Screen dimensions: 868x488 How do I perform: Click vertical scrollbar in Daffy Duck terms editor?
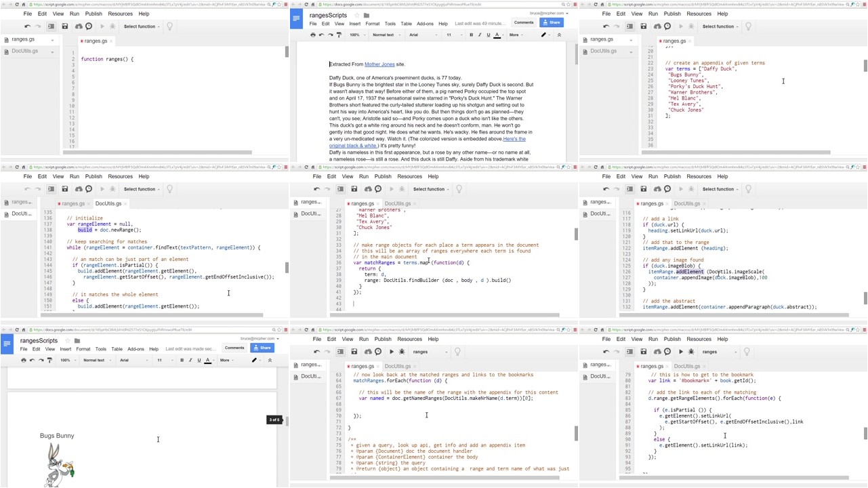click(865, 66)
